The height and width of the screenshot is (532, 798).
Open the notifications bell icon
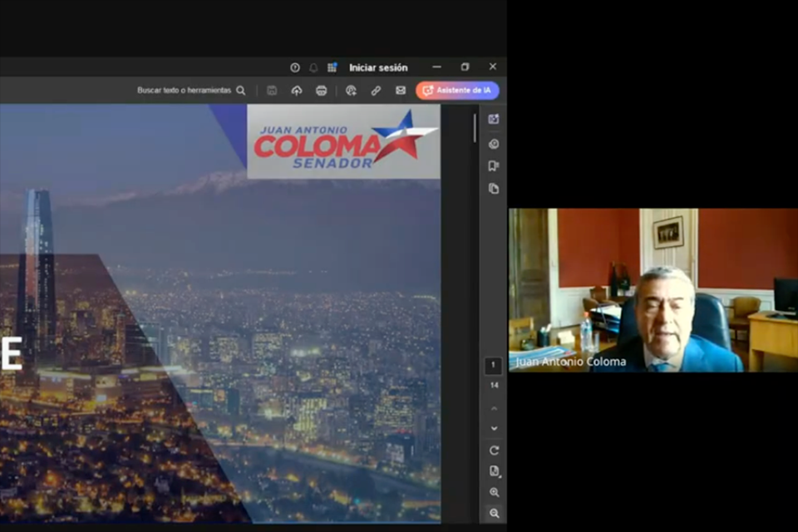click(313, 67)
